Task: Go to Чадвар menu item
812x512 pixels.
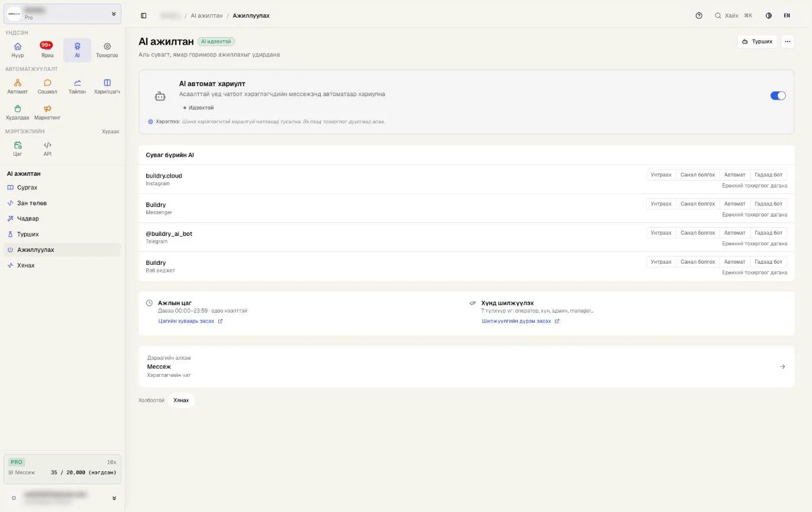Action: [x=62, y=218]
